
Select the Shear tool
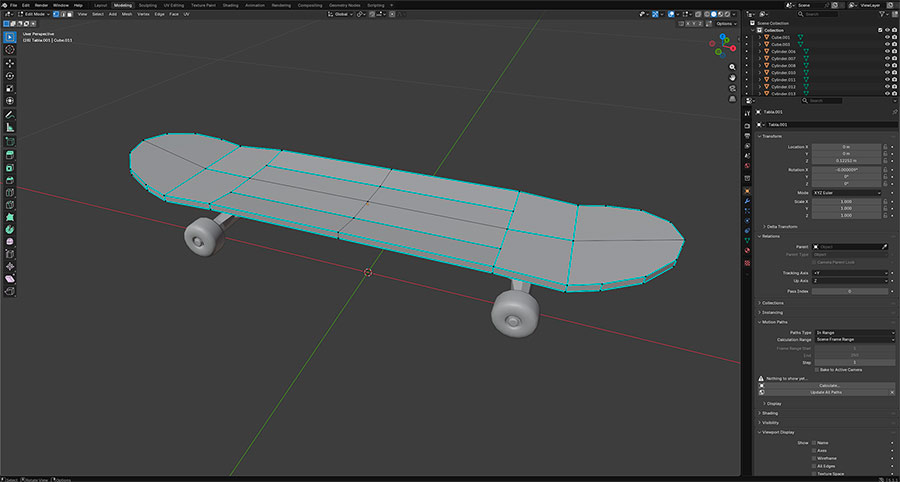[10, 279]
